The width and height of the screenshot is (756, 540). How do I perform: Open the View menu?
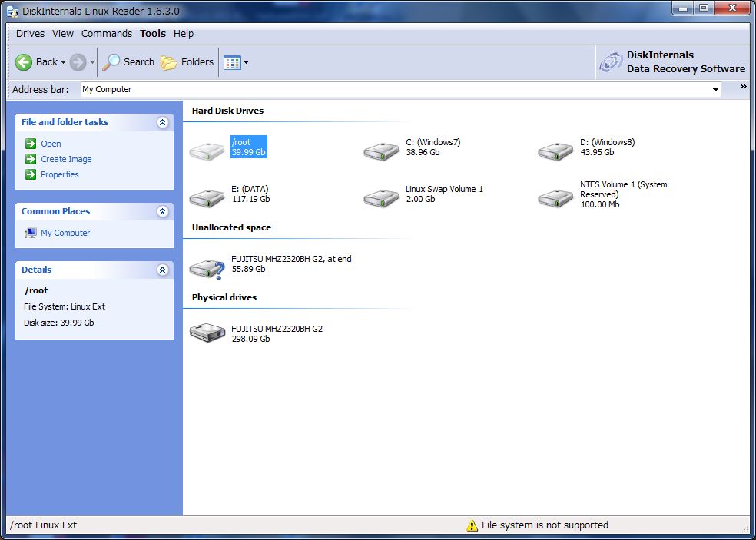pos(63,34)
